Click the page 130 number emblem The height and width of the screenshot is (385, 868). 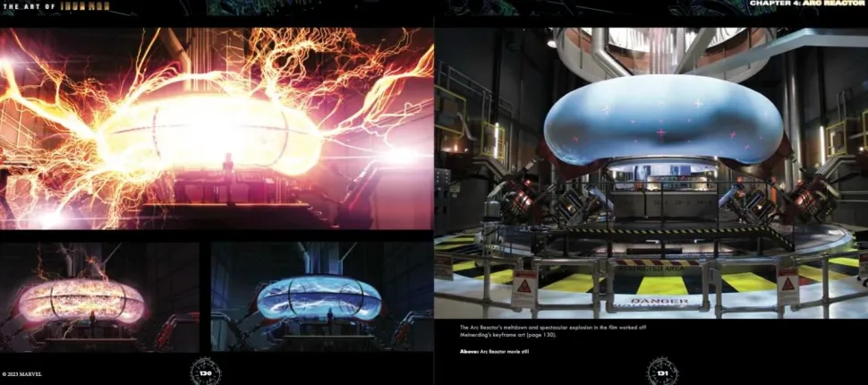tap(206, 372)
